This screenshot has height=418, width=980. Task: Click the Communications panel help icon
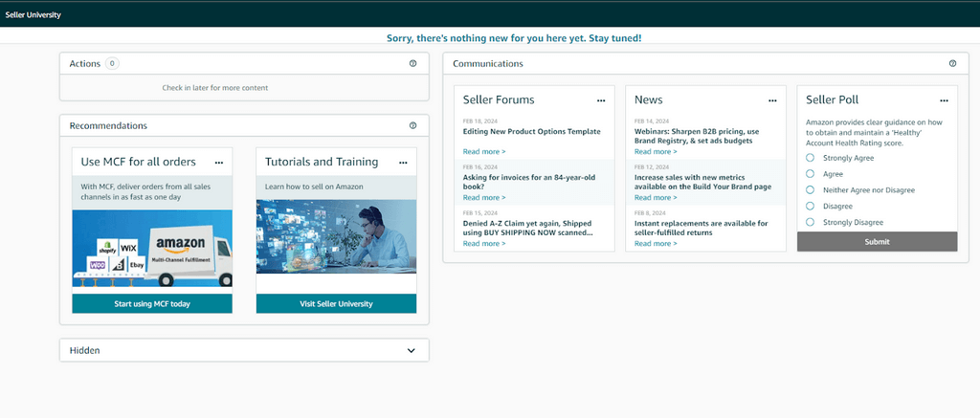point(952,64)
